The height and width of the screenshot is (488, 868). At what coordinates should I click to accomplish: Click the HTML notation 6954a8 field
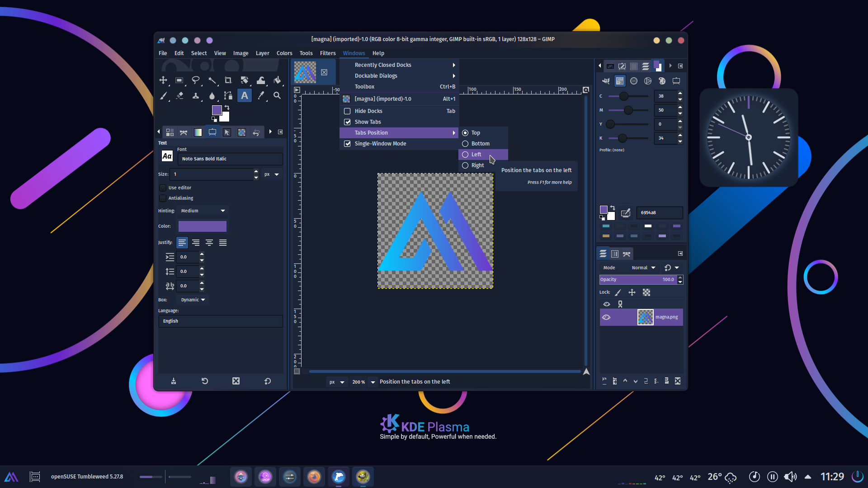pos(660,213)
